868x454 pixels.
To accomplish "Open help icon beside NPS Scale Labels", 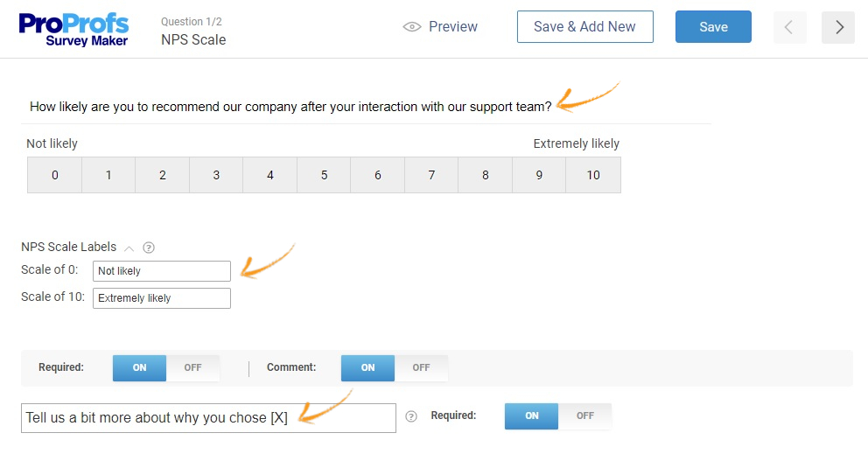I will coord(149,248).
